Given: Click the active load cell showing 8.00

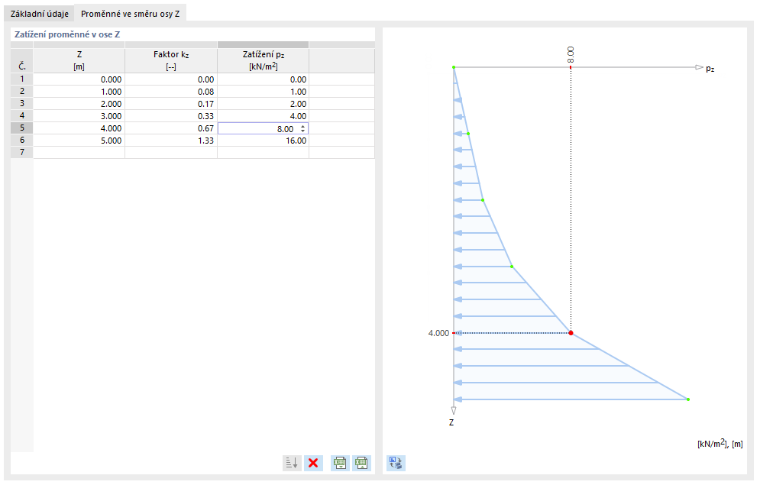Looking at the screenshot, I should pos(263,128).
